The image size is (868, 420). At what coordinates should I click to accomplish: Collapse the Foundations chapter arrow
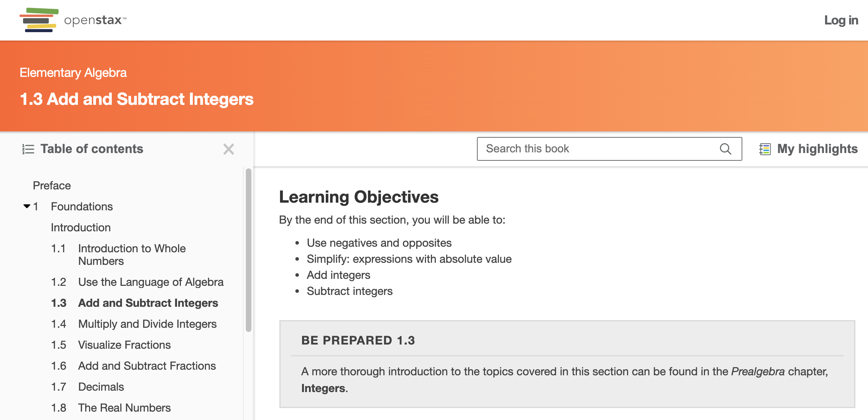[x=27, y=206]
